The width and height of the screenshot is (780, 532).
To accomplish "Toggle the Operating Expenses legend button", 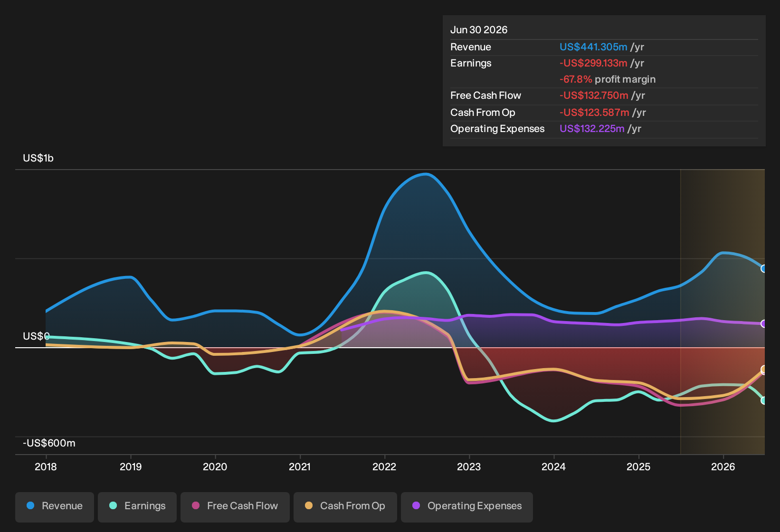I will 467,506.
